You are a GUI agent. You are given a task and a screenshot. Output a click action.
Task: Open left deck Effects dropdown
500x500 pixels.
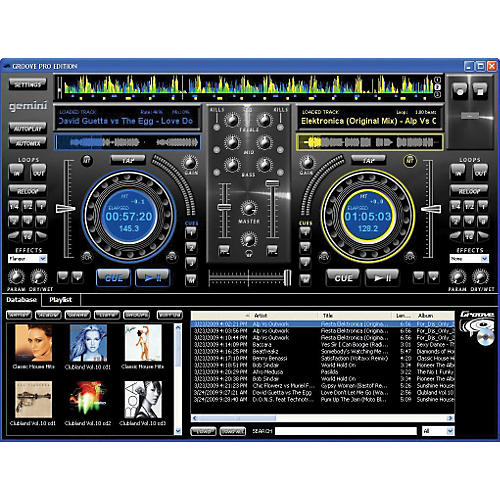pyautogui.click(x=27, y=259)
